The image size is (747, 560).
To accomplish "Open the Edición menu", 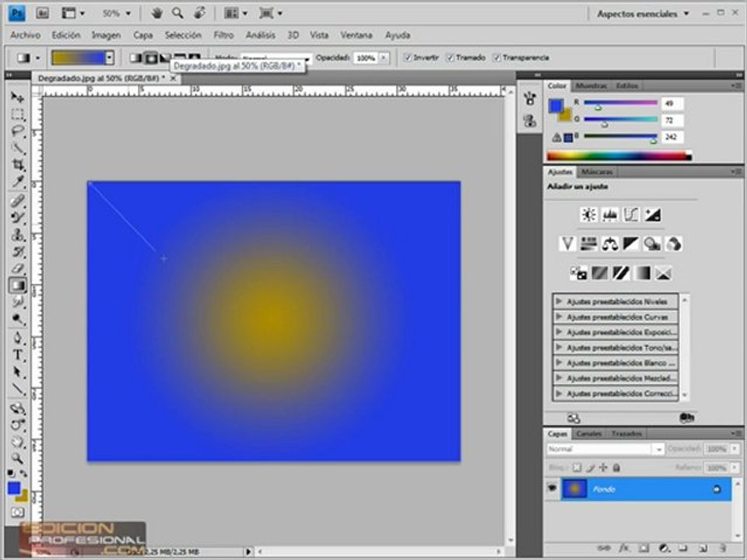I will [65, 35].
